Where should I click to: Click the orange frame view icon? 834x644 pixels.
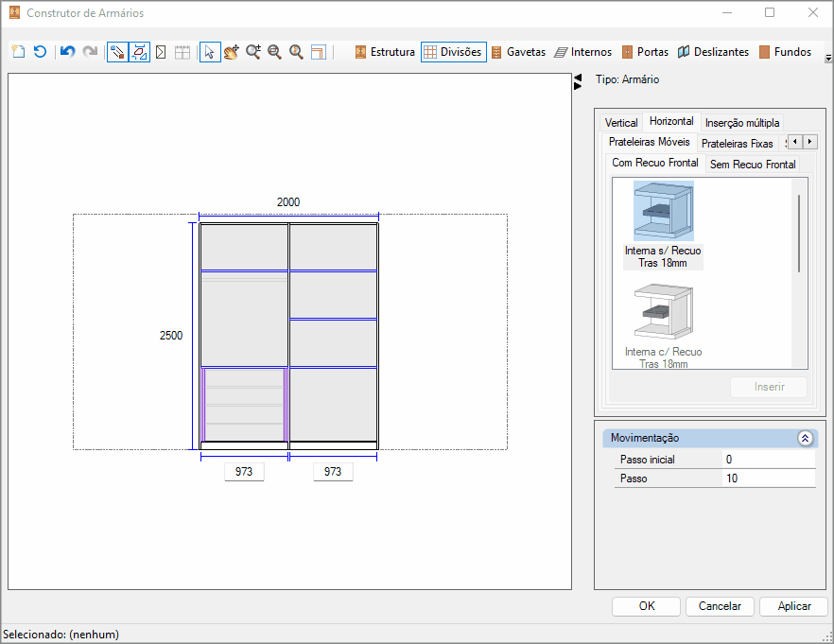tap(318, 52)
